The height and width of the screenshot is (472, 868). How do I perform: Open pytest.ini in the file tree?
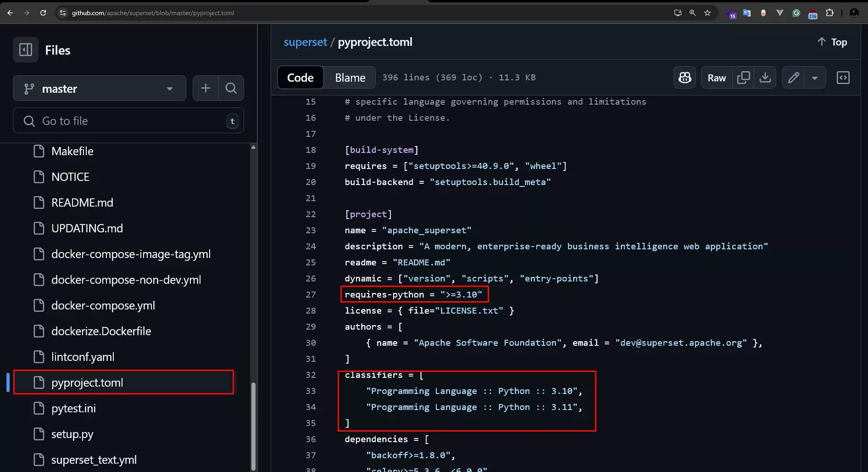[x=73, y=408]
